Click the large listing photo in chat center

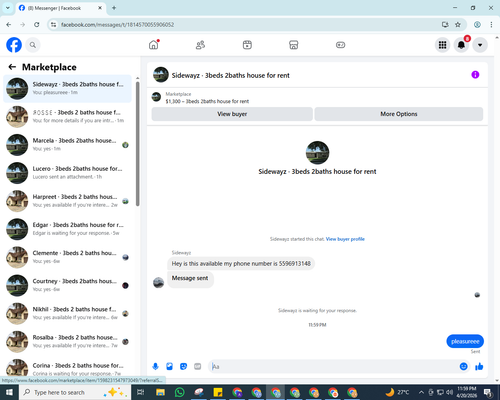(x=317, y=153)
